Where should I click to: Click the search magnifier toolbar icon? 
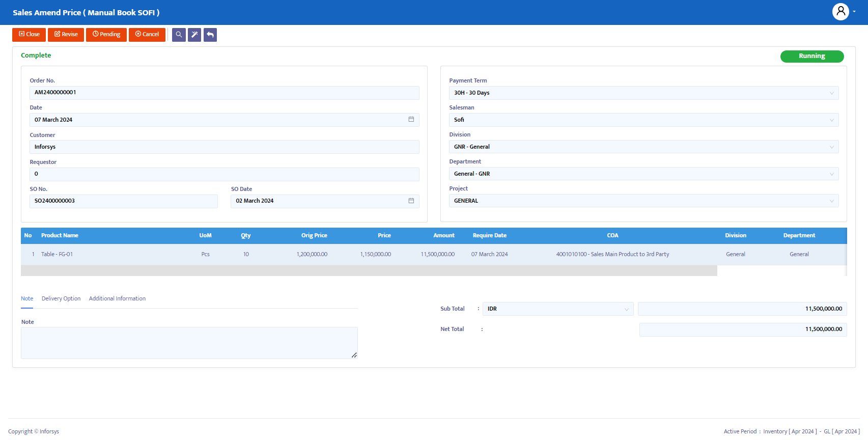point(179,35)
